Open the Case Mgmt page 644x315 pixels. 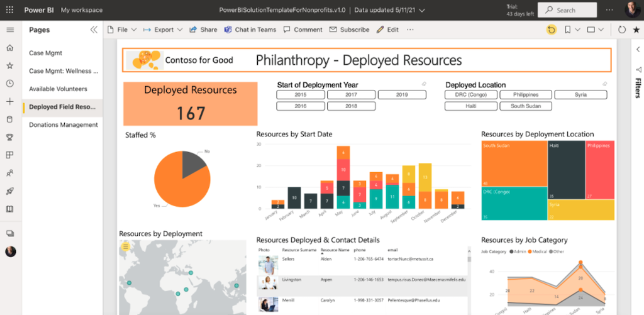coord(62,53)
